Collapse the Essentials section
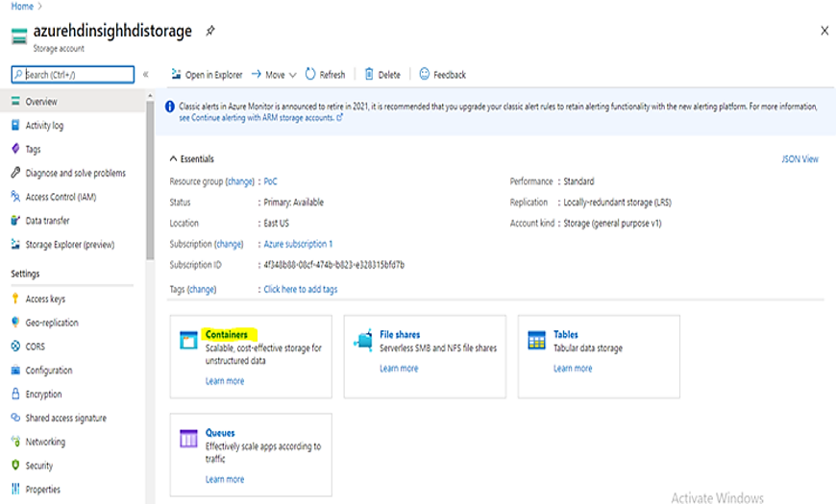 click(x=173, y=158)
